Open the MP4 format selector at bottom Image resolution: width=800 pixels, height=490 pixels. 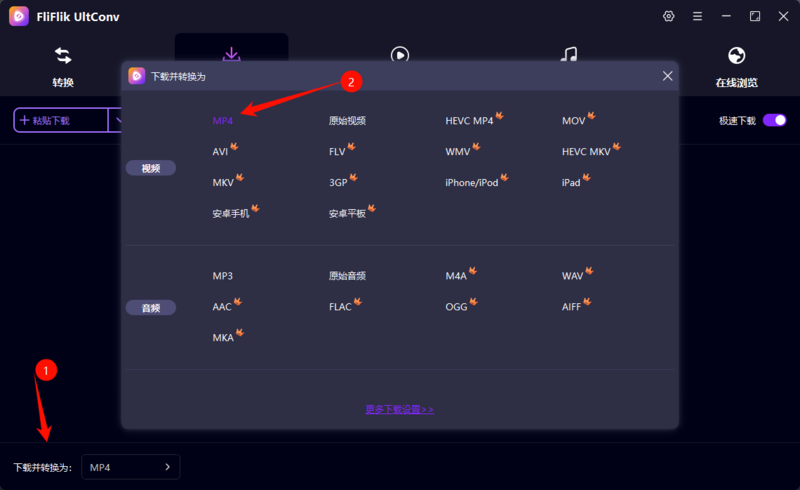(130, 467)
